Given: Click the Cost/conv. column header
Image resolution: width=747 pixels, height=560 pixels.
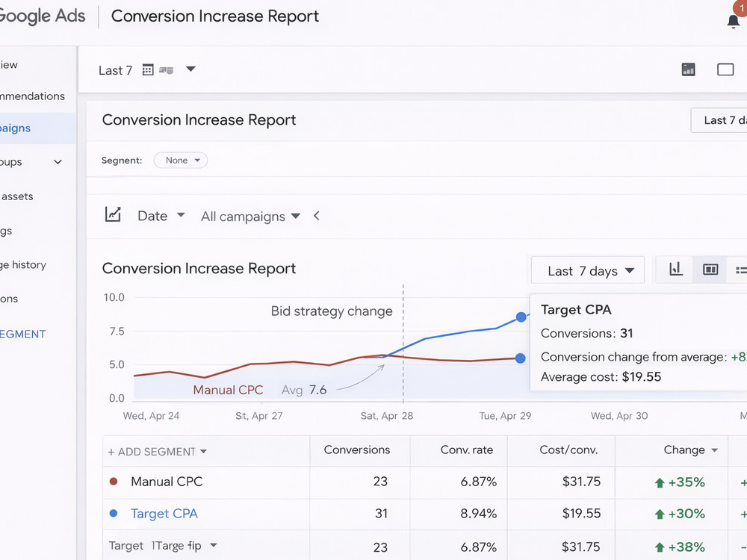Looking at the screenshot, I should [x=568, y=450].
